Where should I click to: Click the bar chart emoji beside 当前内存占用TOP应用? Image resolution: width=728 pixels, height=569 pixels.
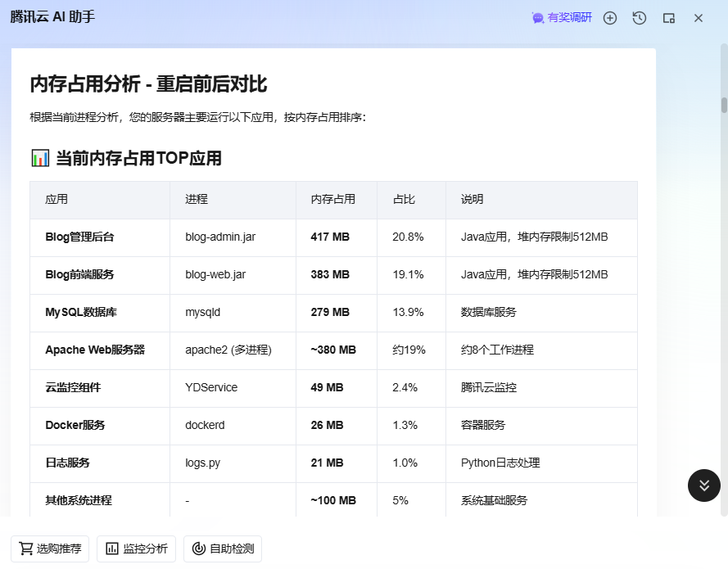click(40, 158)
